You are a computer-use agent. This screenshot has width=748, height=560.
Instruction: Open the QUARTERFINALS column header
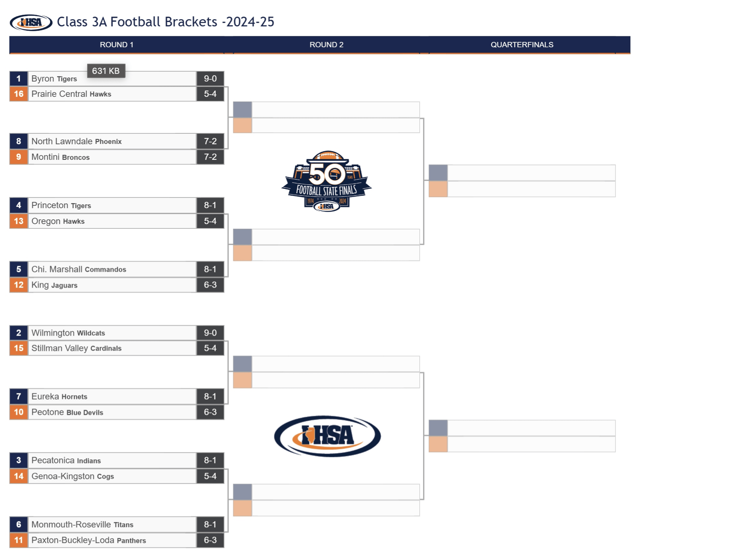click(x=522, y=45)
